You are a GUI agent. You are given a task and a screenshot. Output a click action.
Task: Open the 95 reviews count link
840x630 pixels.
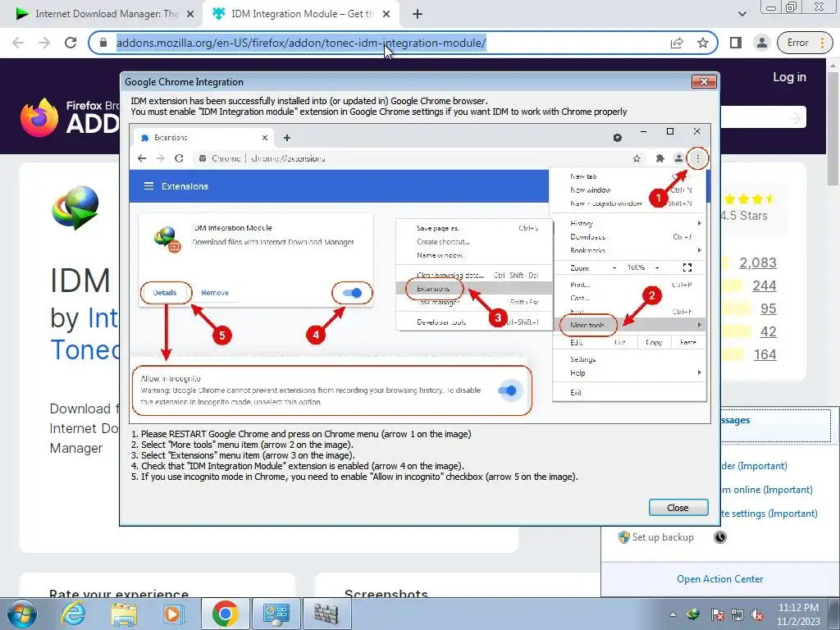click(768, 308)
